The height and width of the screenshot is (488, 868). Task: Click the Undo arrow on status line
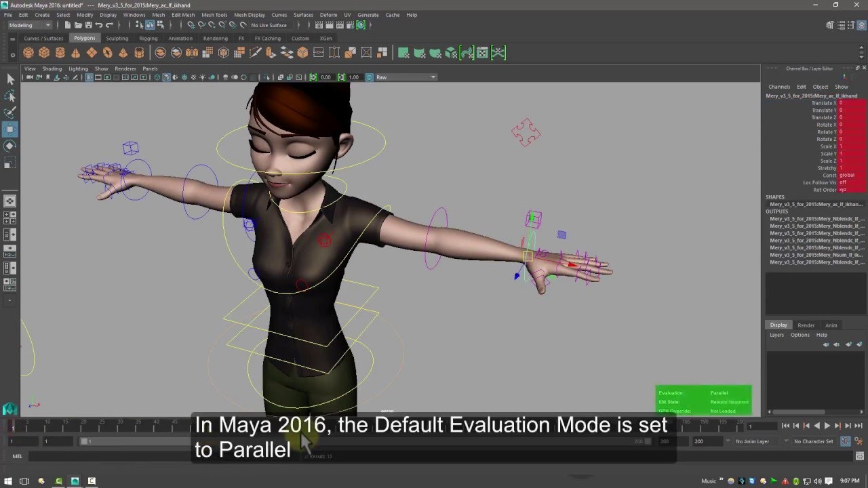click(99, 25)
